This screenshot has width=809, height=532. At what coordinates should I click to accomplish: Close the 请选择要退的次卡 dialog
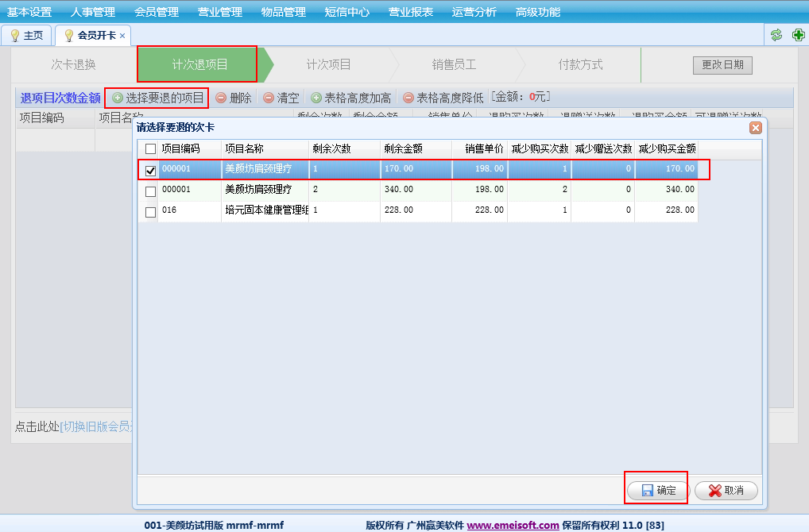coord(755,127)
